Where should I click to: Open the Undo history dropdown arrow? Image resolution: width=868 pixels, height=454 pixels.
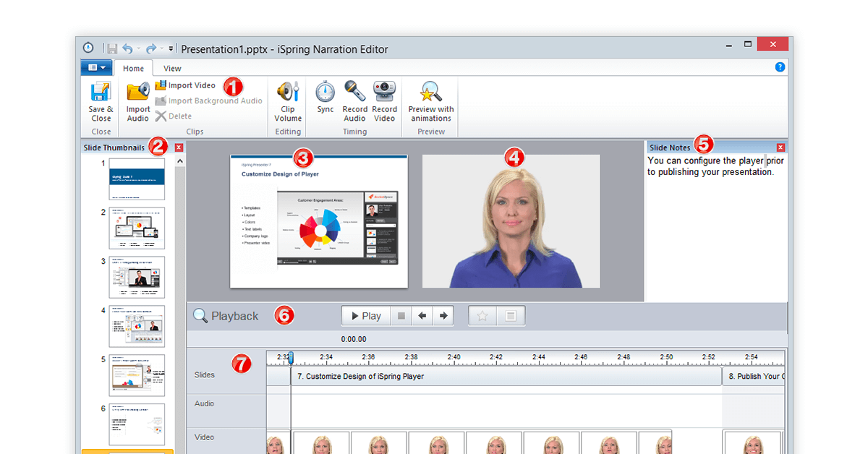(x=138, y=49)
